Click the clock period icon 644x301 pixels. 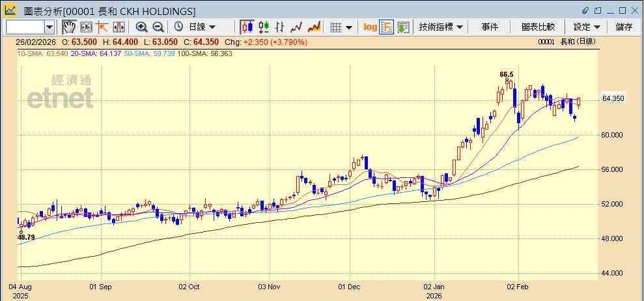click(178, 27)
